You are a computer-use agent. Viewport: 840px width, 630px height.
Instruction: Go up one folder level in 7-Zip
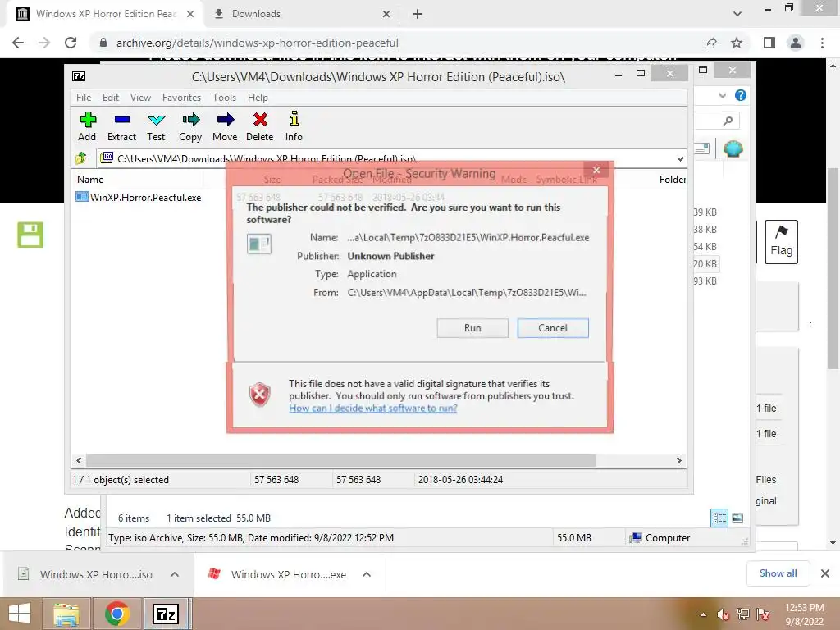click(81, 158)
